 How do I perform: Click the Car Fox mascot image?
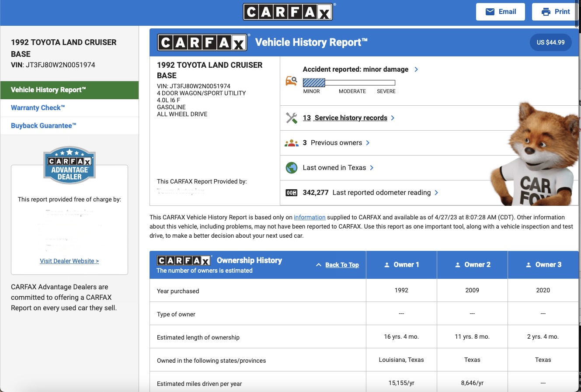534,154
